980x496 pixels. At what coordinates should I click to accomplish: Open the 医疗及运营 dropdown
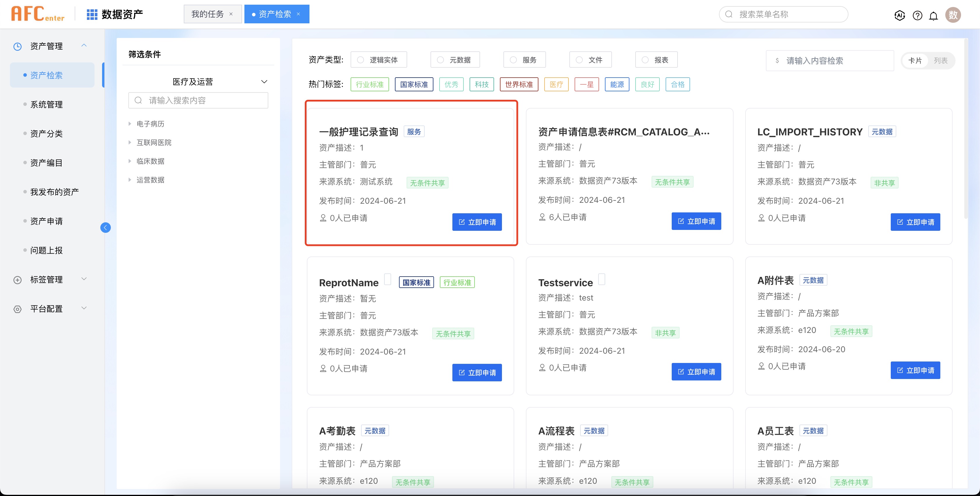198,82
